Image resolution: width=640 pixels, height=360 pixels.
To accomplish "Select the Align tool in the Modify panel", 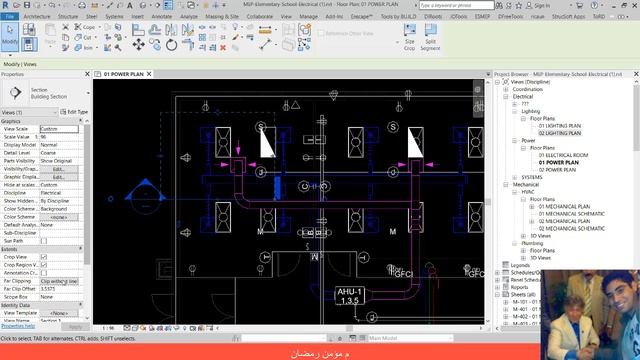I will coord(138,30).
